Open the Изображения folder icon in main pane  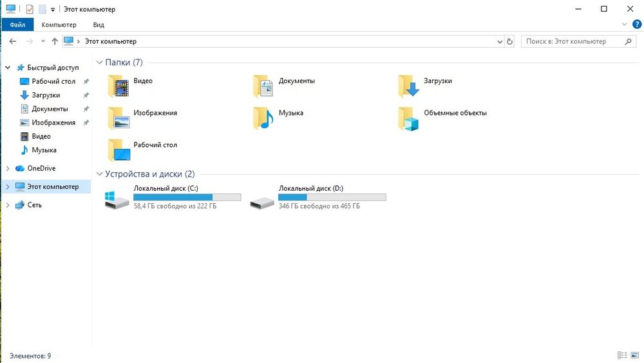pos(118,117)
